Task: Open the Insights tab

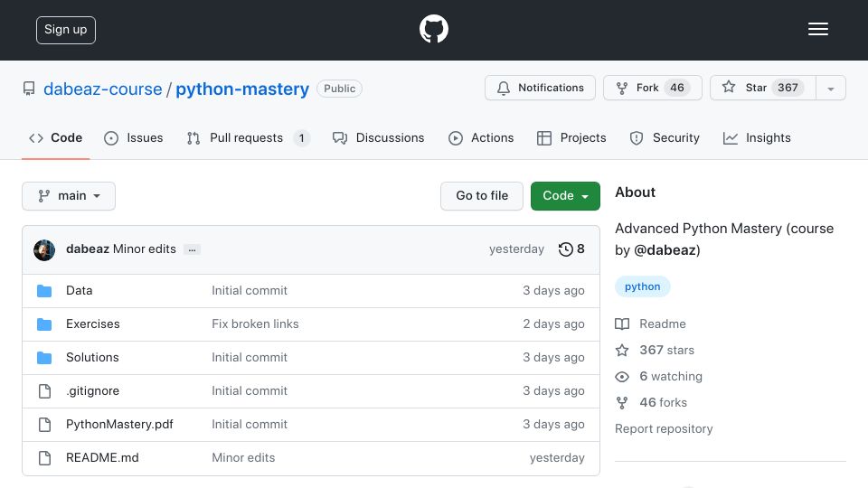Action: [x=757, y=137]
